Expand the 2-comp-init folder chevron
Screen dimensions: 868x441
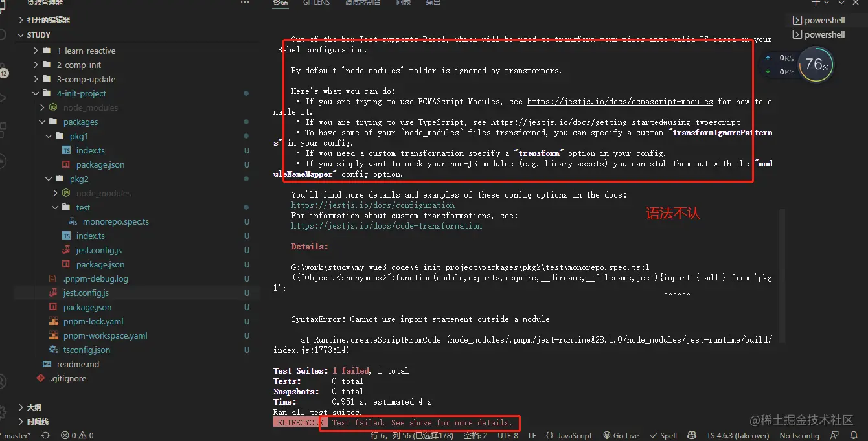pos(36,65)
